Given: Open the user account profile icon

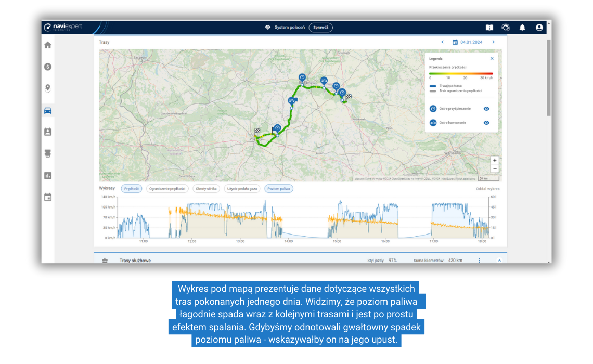Looking at the screenshot, I should click(539, 28).
